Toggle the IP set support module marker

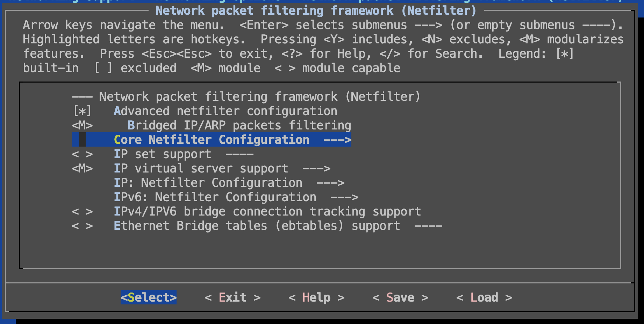(82, 154)
